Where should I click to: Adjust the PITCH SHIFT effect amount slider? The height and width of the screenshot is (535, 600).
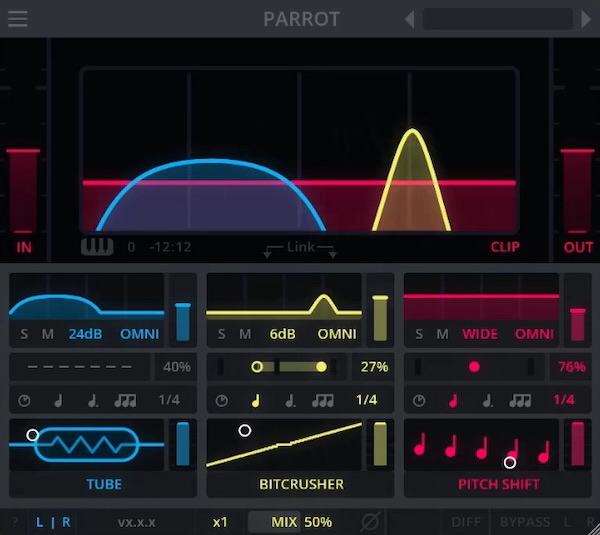[577, 444]
